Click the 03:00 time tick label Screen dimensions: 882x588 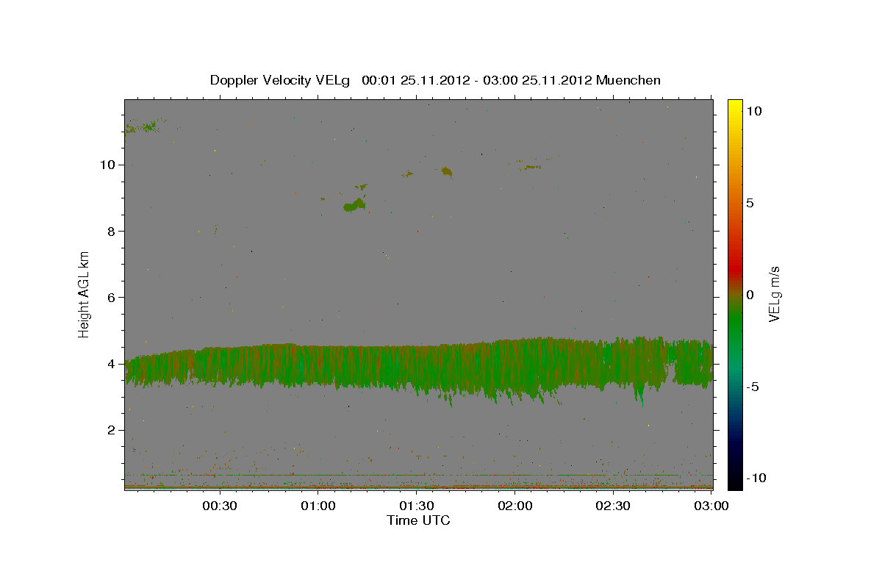(x=711, y=506)
